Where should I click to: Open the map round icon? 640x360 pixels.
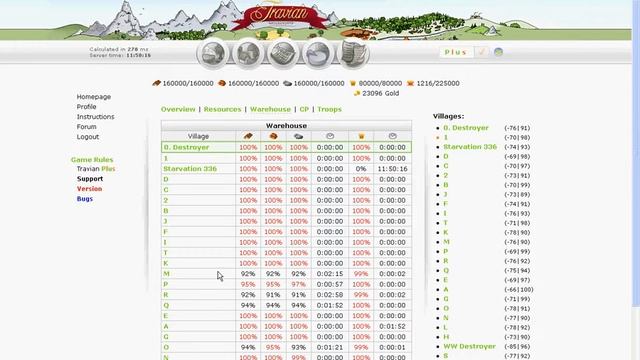[x=283, y=53]
